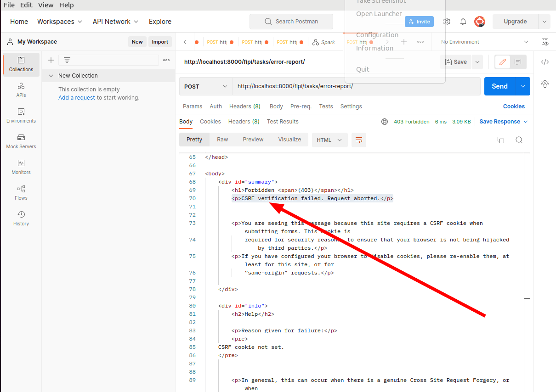Open the File menu
Screen dimensions: 556x392
coord(9,5)
